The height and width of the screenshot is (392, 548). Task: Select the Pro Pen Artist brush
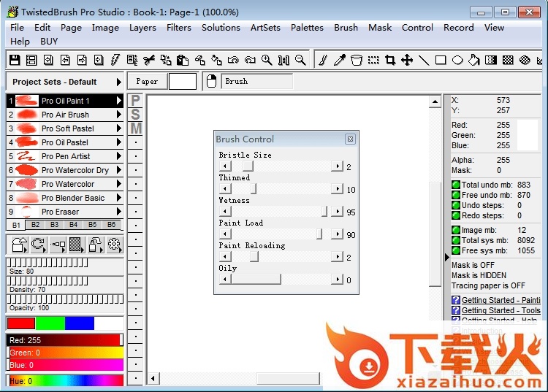(64, 156)
